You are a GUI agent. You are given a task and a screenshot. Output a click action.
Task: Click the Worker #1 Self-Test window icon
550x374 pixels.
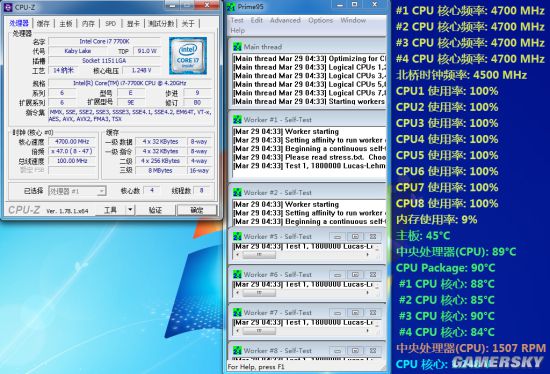click(x=237, y=120)
